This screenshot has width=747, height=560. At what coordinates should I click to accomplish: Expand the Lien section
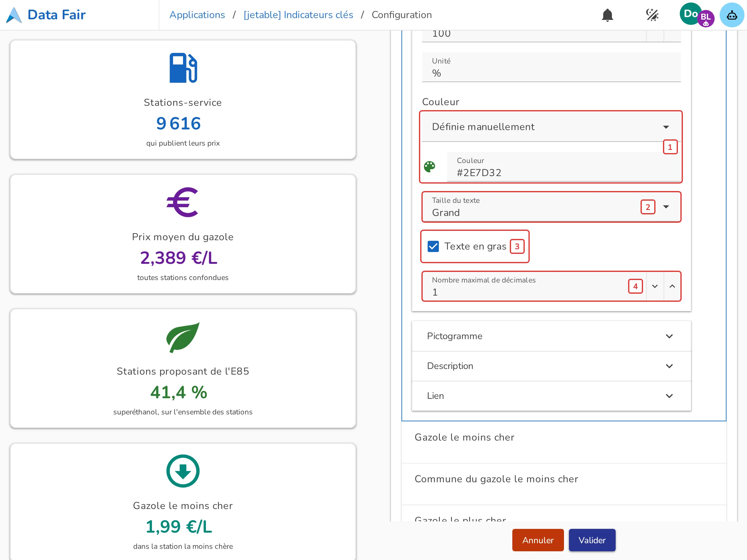[551, 396]
